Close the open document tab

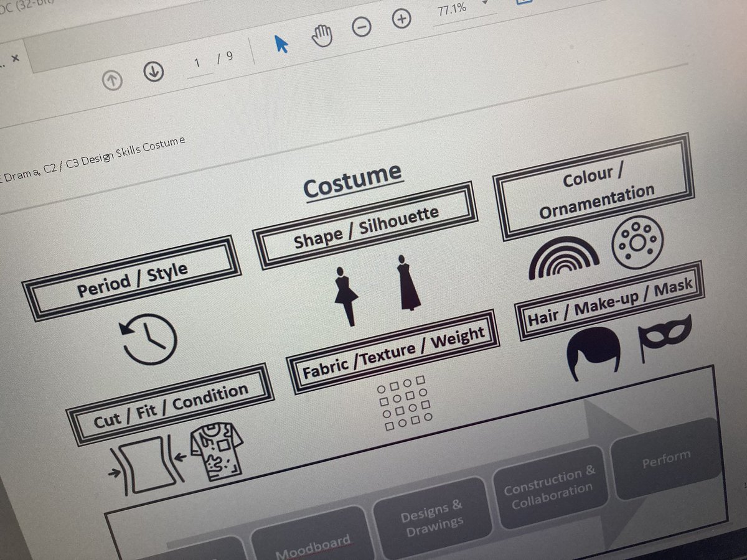pos(16,57)
